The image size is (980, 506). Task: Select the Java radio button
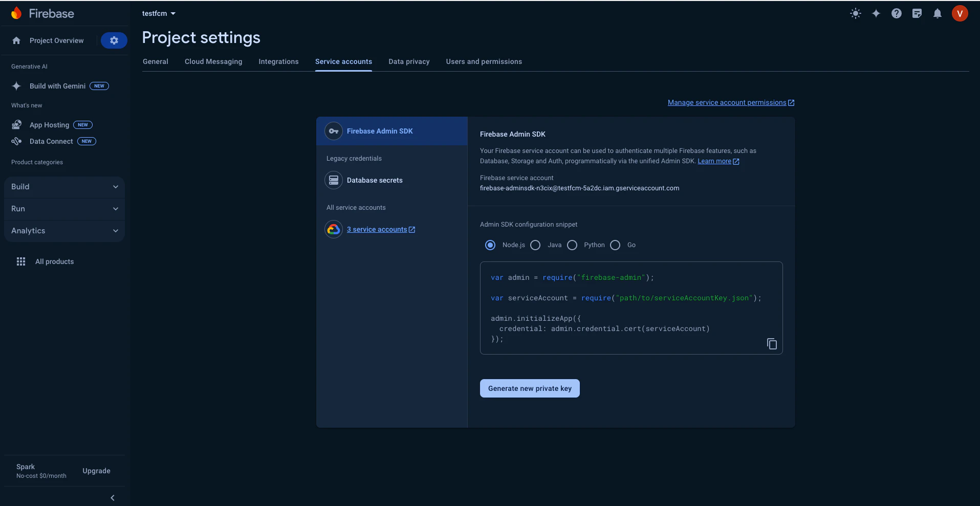tap(535, 245)
